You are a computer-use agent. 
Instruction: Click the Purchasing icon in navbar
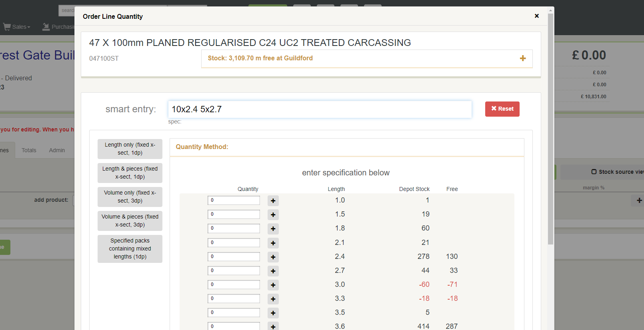pos(46,27)
